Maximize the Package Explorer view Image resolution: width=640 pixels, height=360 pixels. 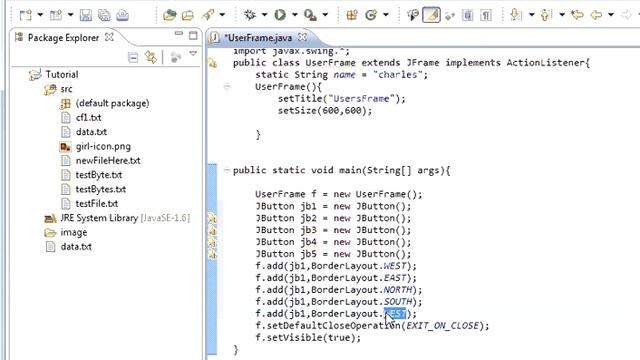click(x=193, y=36)
